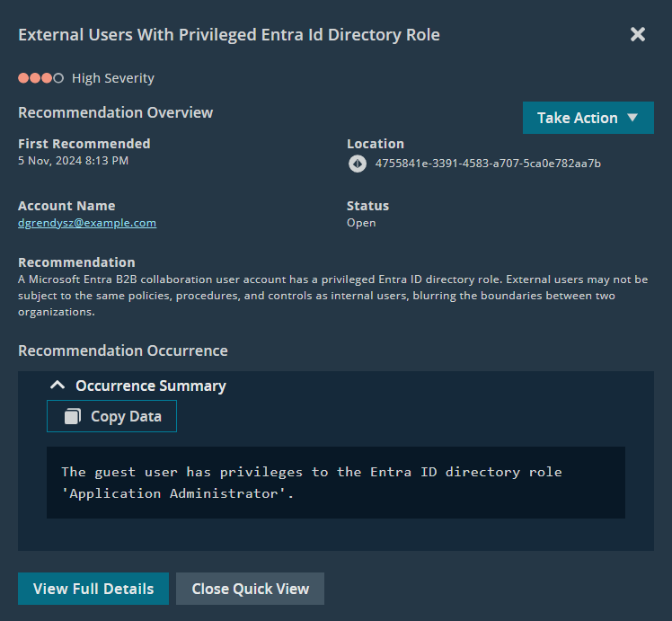The height and width of the screenshot is (621, 672).
Task: Click the Account Name label
Action: 66,206
